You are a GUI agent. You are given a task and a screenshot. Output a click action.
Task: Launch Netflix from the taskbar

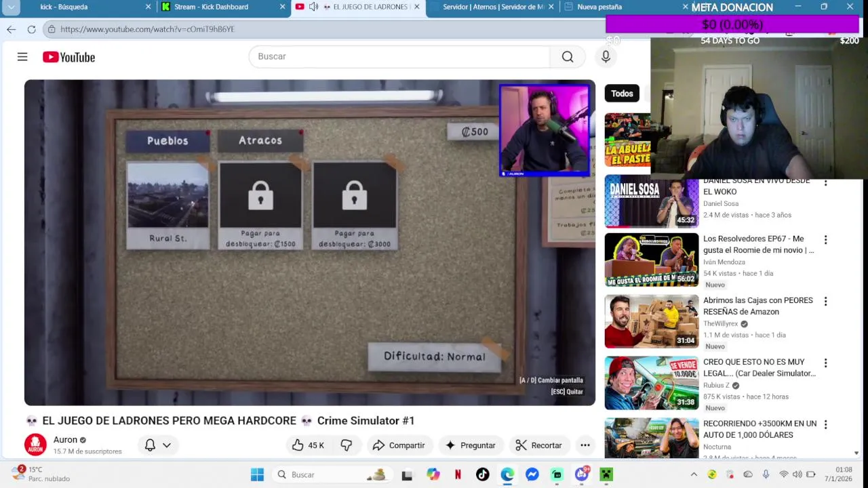pos(458,474)
